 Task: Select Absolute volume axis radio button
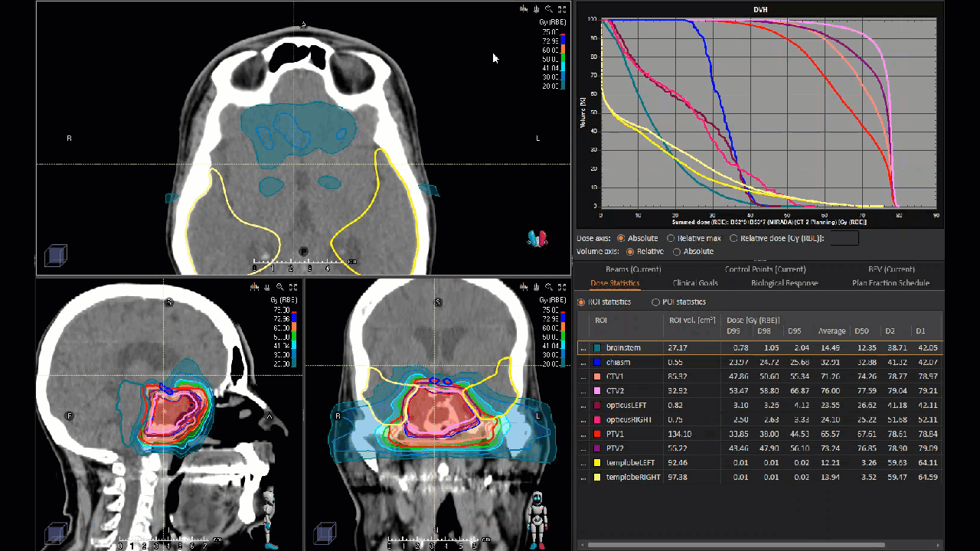677,251
